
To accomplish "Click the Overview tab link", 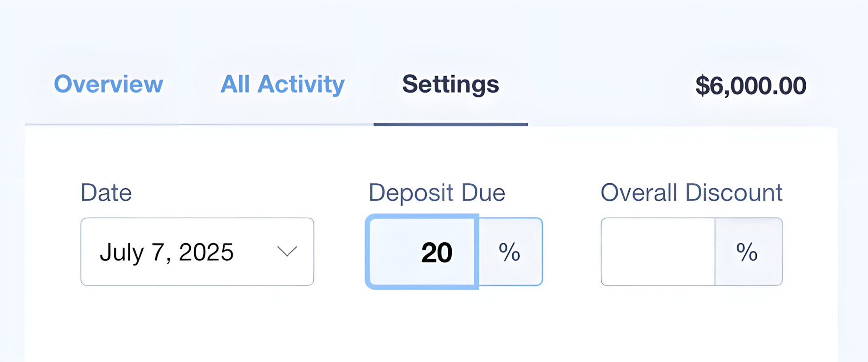I will click(x=109, y=84).
